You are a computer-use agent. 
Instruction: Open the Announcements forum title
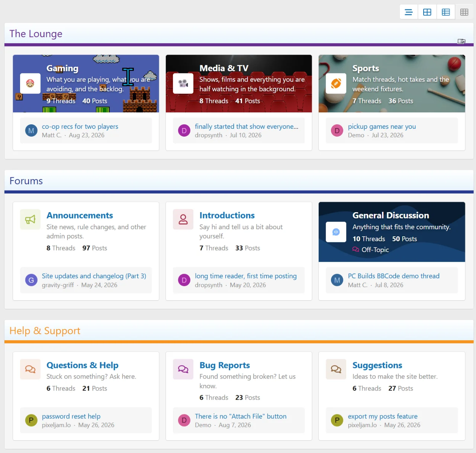tap(80, 216)
